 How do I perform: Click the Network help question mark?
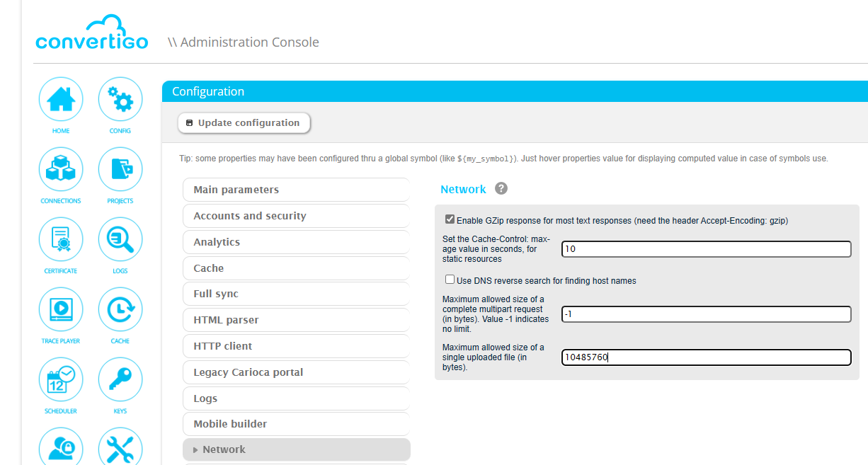501,189
